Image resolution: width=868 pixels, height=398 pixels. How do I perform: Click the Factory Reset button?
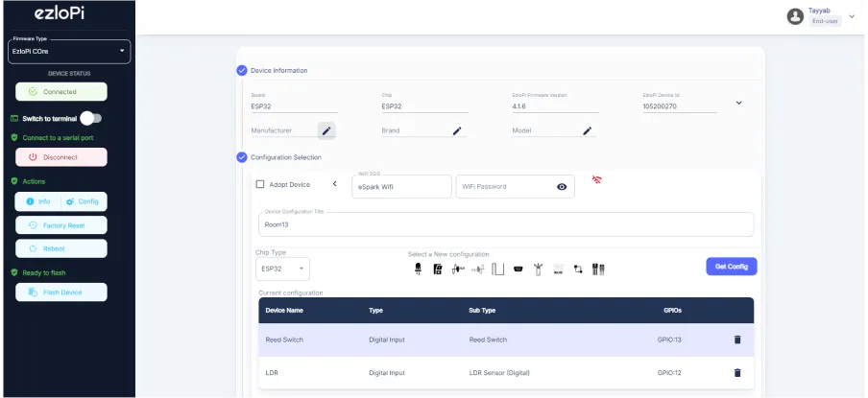pos(60,225)
